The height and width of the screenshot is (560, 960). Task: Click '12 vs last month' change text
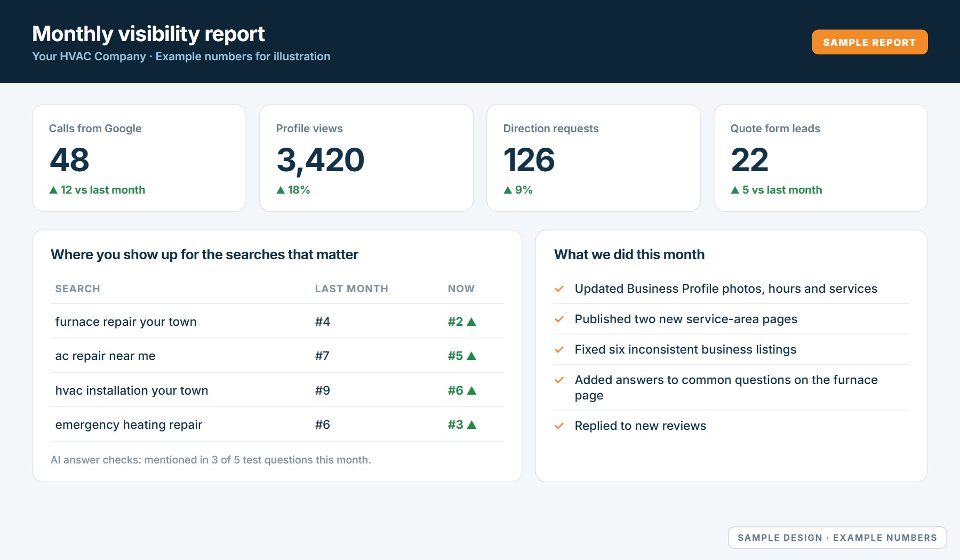click(x=103, y=190)
